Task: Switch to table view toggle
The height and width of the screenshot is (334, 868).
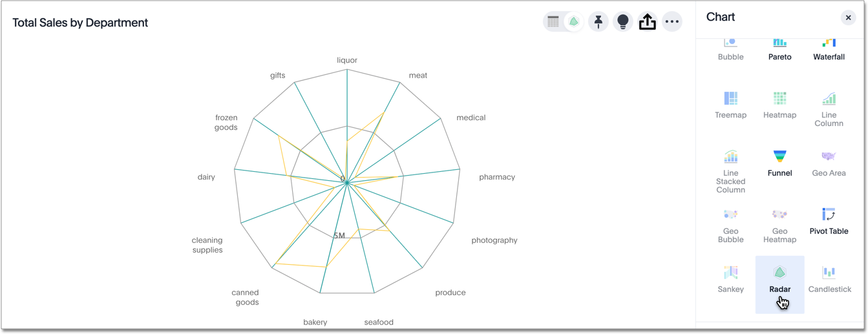Action: coord(553,22)
